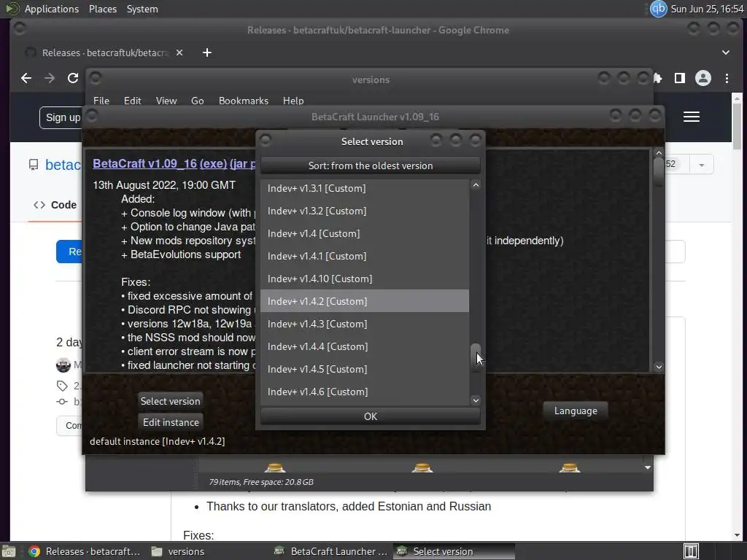This screenshot has height=560, width=747.
Task: Confirm selection with OK button
Action: 370,416
